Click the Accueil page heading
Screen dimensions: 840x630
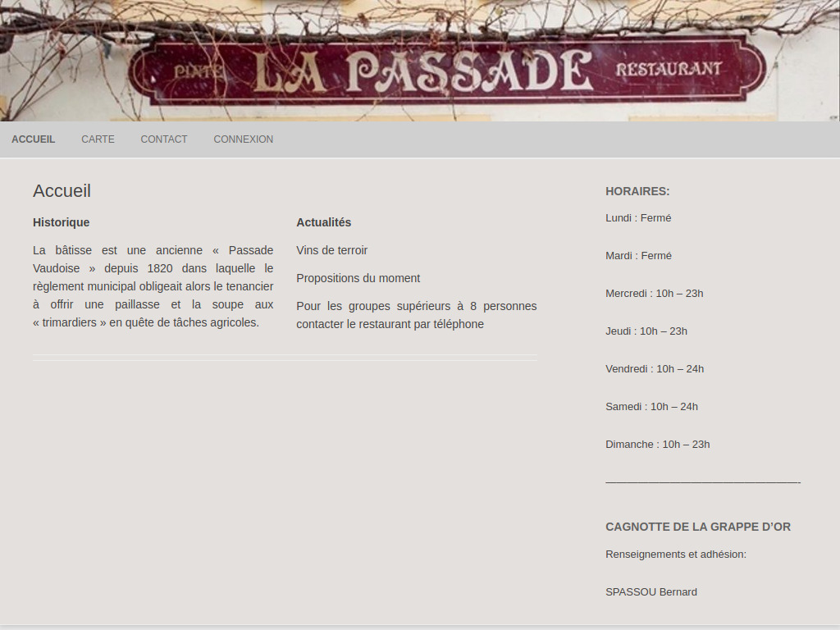62,190
